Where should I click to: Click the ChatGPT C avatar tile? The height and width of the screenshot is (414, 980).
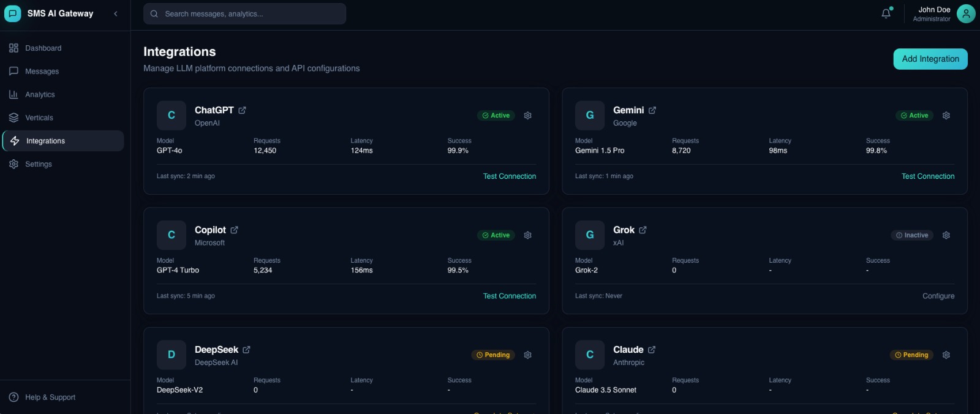pos(171,115)
